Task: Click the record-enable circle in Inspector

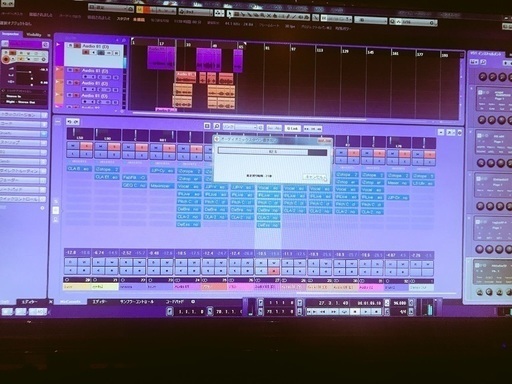Action: click(x=6, y=60)
